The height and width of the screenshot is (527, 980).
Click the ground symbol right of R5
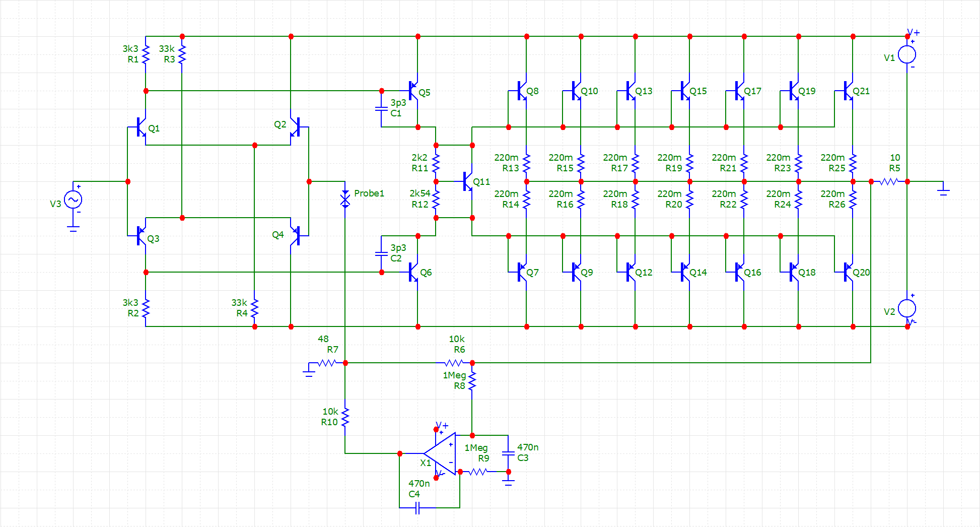[943, 190]
